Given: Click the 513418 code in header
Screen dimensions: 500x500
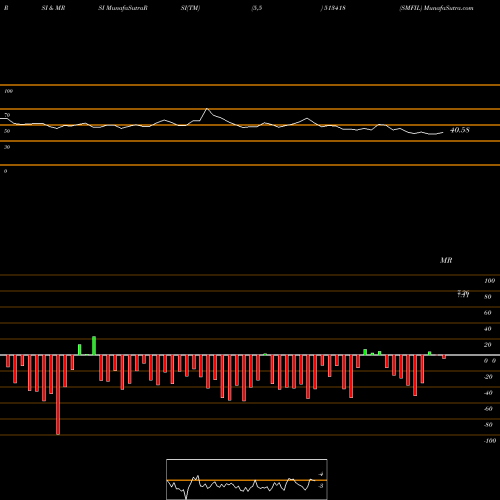Looking at the screenshot, I should (x=334, y=8).
